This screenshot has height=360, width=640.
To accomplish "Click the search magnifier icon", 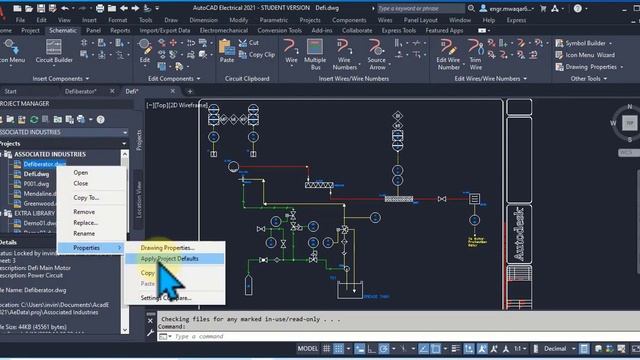I will click(x=471, y=8).
